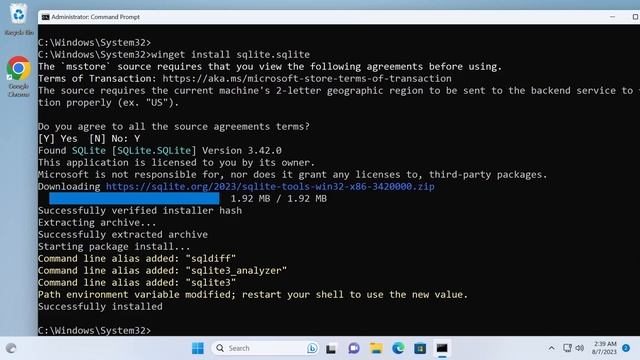The height and width of the screenshot is (360, 640).
Task: Open network status tray icon
Action: tap(567, 348)
